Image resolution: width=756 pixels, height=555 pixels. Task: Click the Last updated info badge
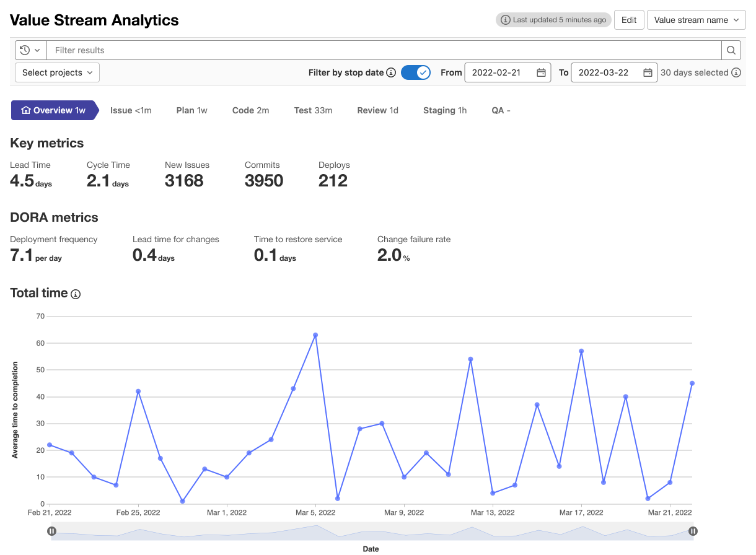tap(553, 20)
